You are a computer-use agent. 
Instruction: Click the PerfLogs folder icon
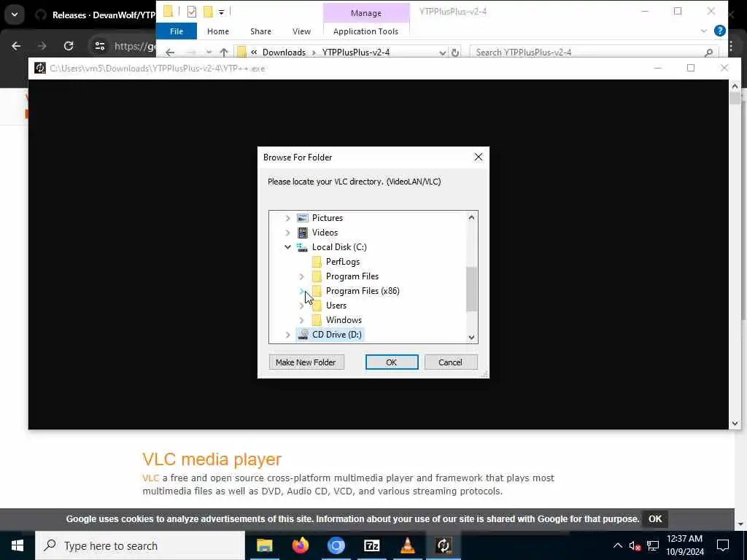click(317, 262)
